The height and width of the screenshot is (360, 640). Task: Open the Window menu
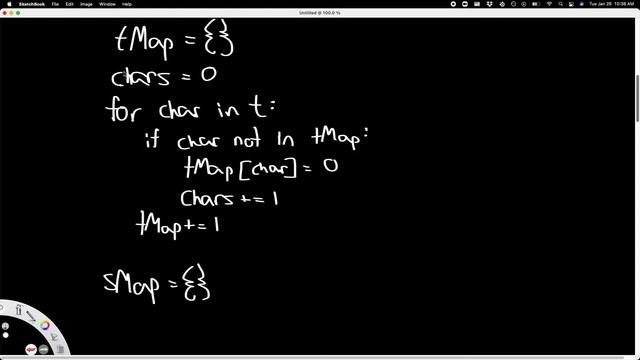click(107, 4)
